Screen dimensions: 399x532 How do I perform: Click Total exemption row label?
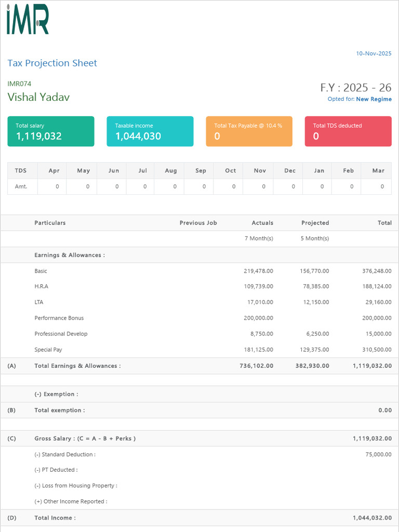(x=60, y=410)
